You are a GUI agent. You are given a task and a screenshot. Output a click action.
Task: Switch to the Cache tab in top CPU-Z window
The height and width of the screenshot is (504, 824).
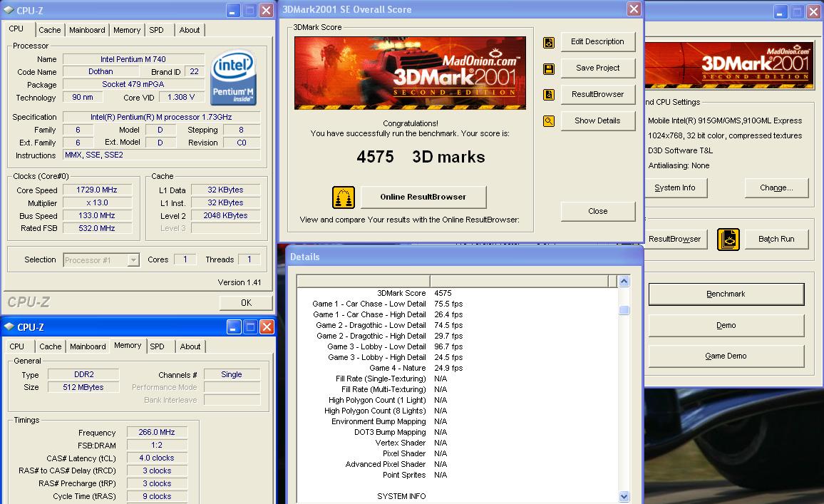49,30
